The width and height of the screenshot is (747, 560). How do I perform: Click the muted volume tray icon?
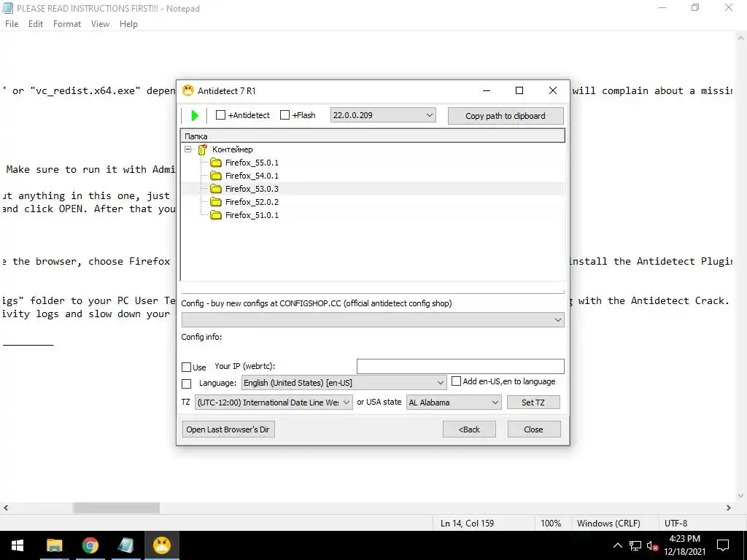[652, 545]
